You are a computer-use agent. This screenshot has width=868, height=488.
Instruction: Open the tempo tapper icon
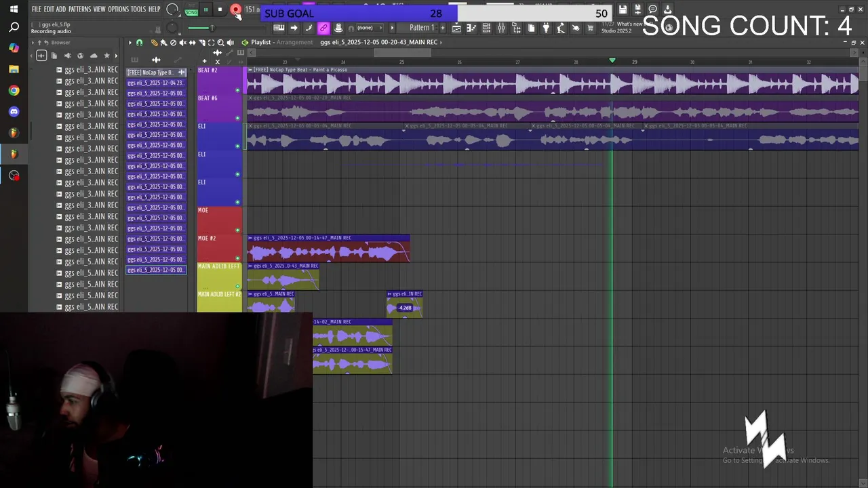[x=561, y=28]
